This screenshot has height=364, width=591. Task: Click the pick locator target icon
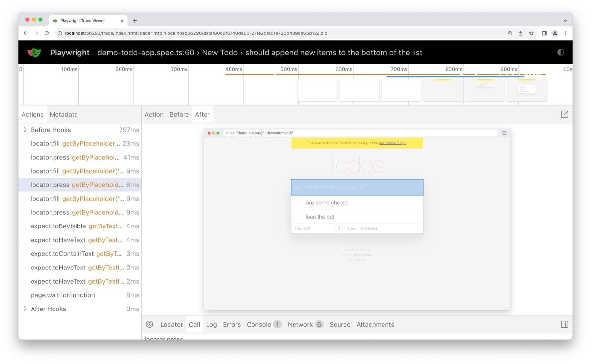point(149,324)
